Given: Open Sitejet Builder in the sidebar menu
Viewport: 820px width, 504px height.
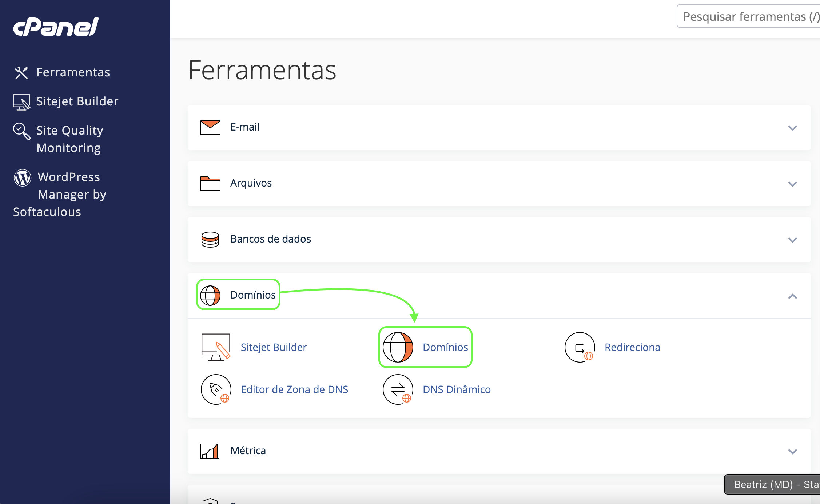Looking at the screenshot, I should point(77,101).
